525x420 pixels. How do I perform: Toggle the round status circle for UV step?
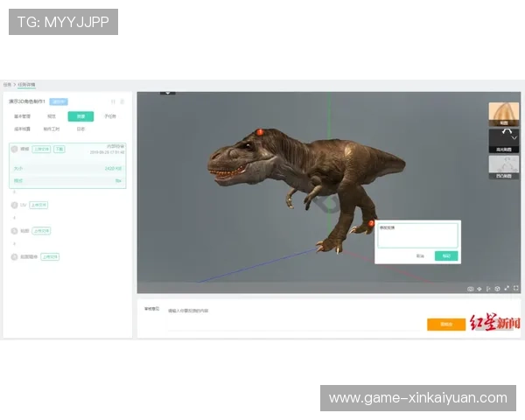tap(14, 205)
